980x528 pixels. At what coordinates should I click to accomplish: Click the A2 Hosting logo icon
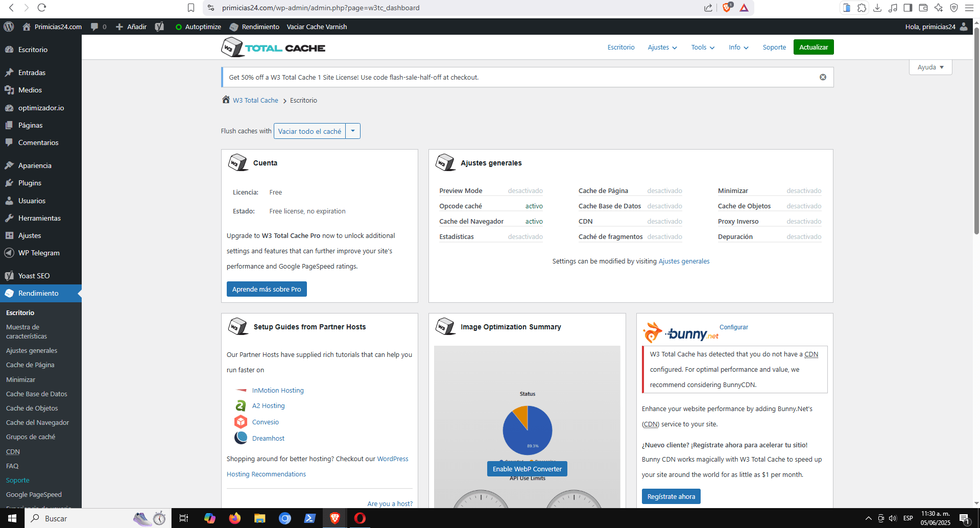pyautogui.click(x=241, y=405)
